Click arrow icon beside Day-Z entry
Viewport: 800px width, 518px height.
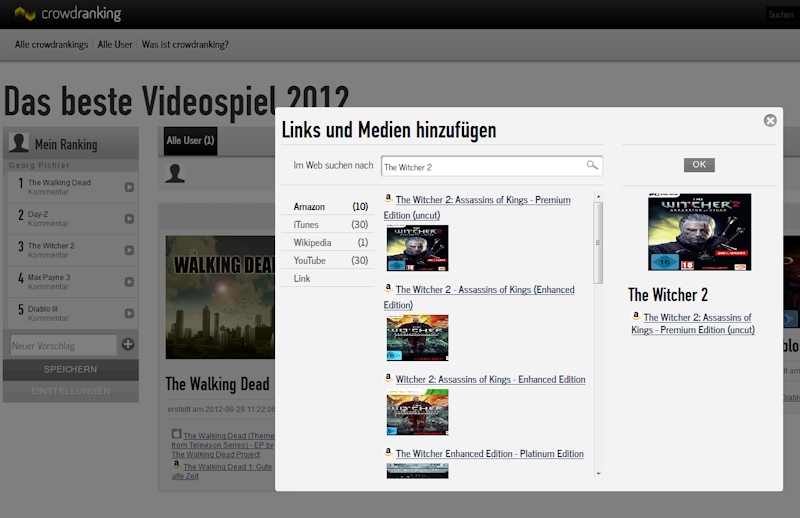pyautogui.click(x=130, y=219)
